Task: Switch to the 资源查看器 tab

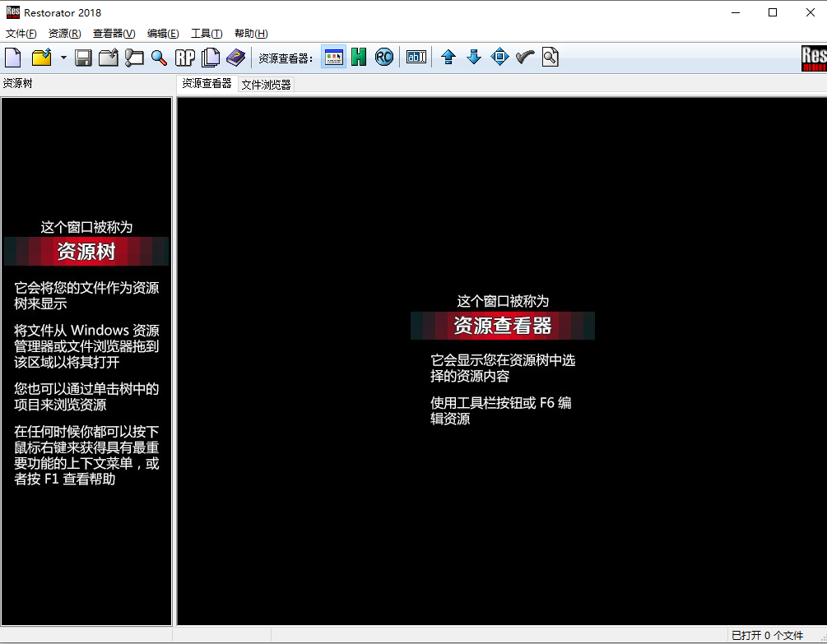Action: click(x=207, y=83)
